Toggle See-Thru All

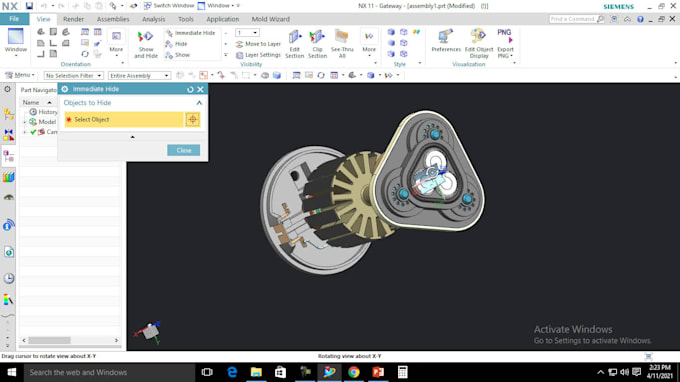point(342,44)
